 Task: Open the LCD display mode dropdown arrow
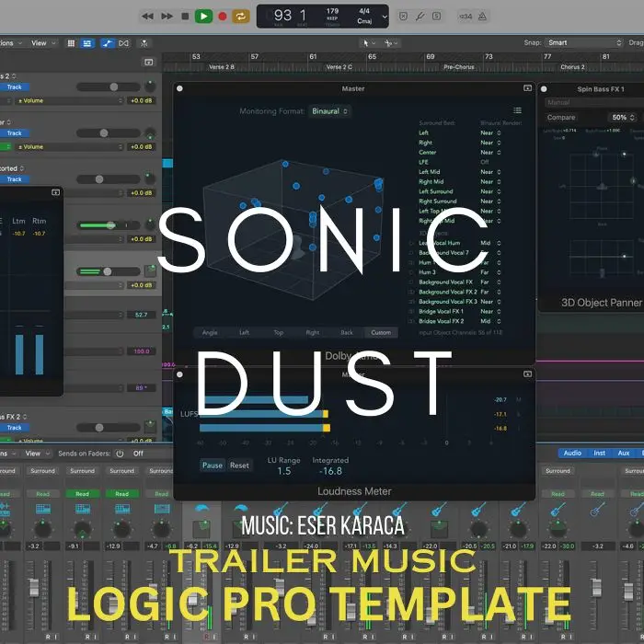(x=385, y=17)
